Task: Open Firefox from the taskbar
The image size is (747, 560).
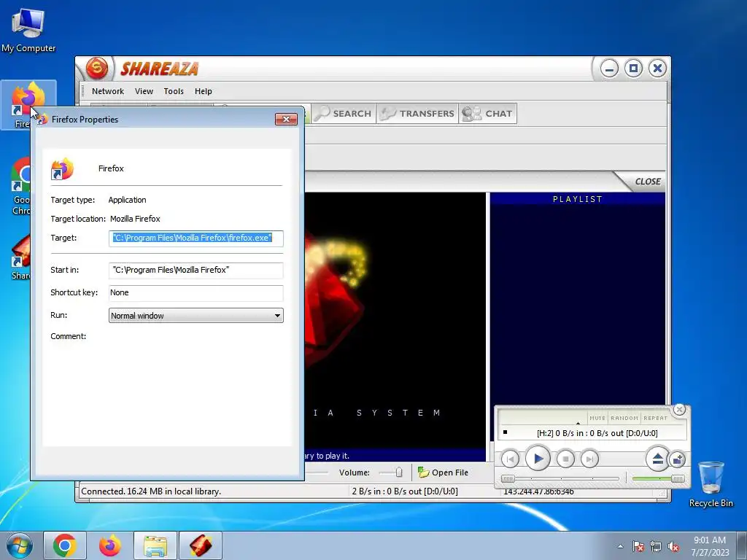Action: click(110, 545)
